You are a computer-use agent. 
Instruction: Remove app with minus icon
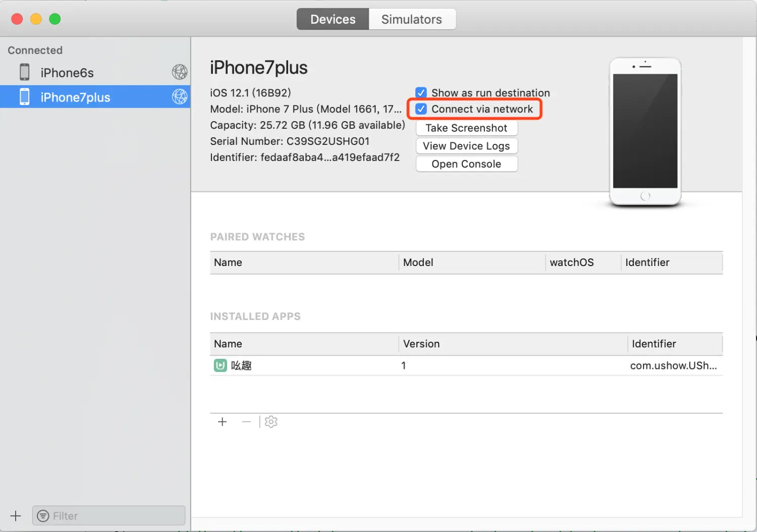(x=246, y=421)
